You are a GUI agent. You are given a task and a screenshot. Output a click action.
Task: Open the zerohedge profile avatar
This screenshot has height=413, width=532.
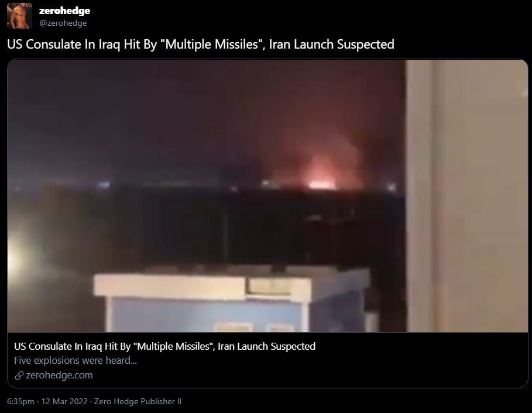[19, 16]
